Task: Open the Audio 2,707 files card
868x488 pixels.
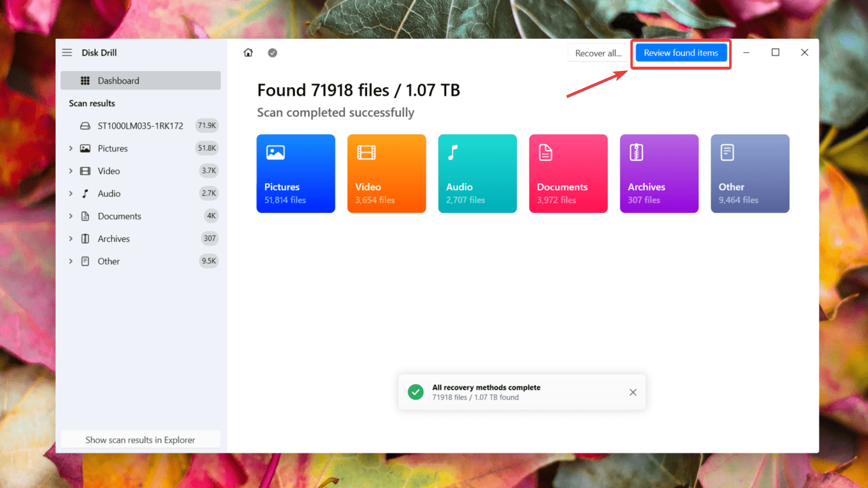Action: coord(478,173)
